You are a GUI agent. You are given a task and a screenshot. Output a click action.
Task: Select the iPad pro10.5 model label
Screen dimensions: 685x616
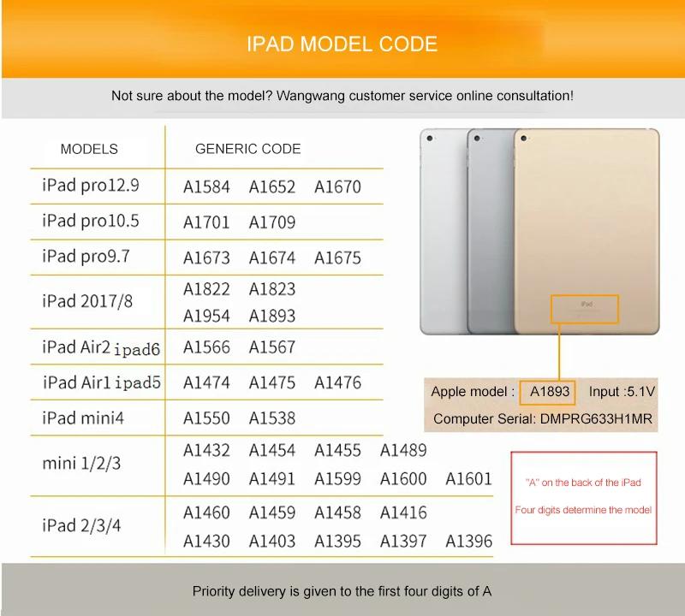[x=91, y=221]
